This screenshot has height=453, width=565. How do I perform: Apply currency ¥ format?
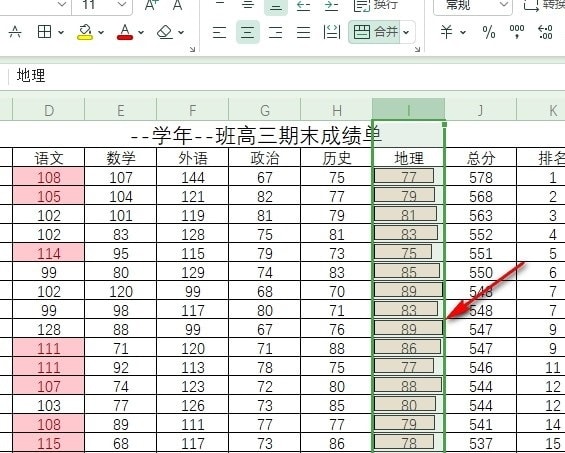[x=446, y=32]
